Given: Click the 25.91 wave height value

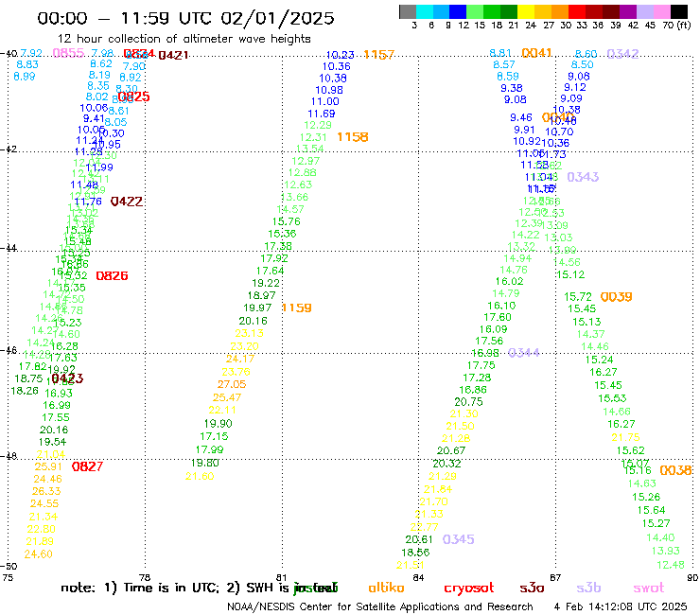Looking at the screenshot, I should click(48, 466).
